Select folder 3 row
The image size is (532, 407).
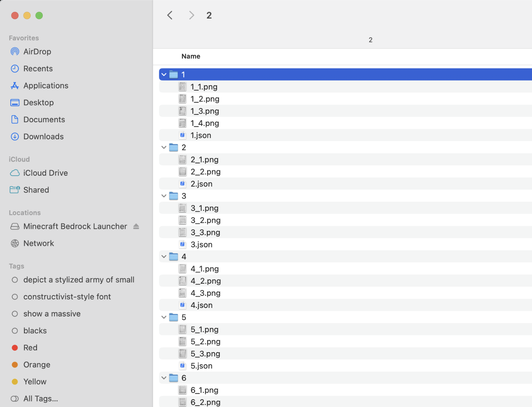pos(345,196)
